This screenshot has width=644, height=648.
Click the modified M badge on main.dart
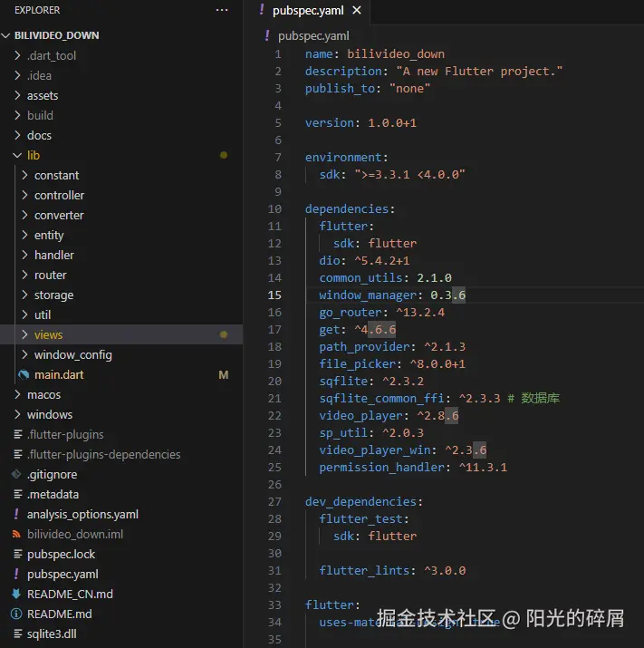(224, 375)
